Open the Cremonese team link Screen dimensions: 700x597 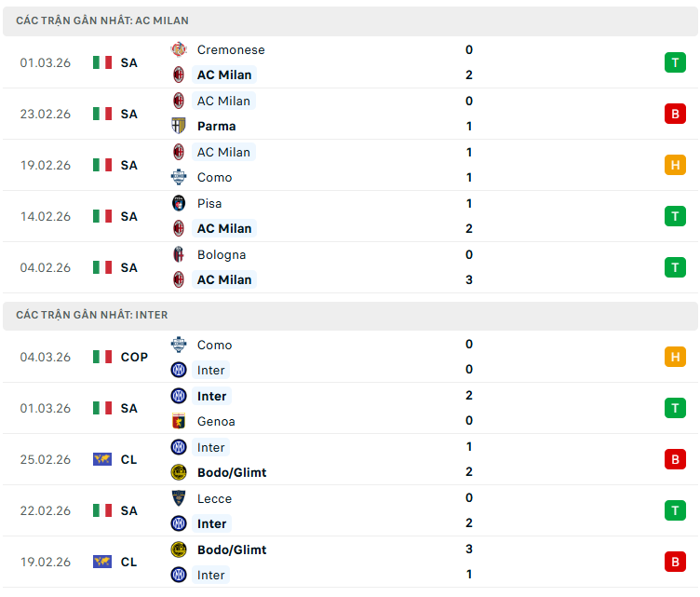231,49
